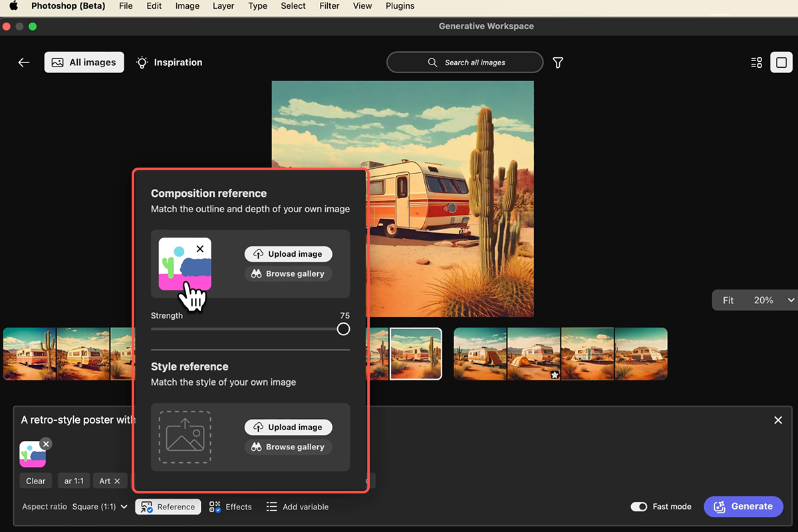Image resolution: width=798 pixels, height=532 pixels.
Task: Toggle Fast mode off
Action: tap(639, 506)
